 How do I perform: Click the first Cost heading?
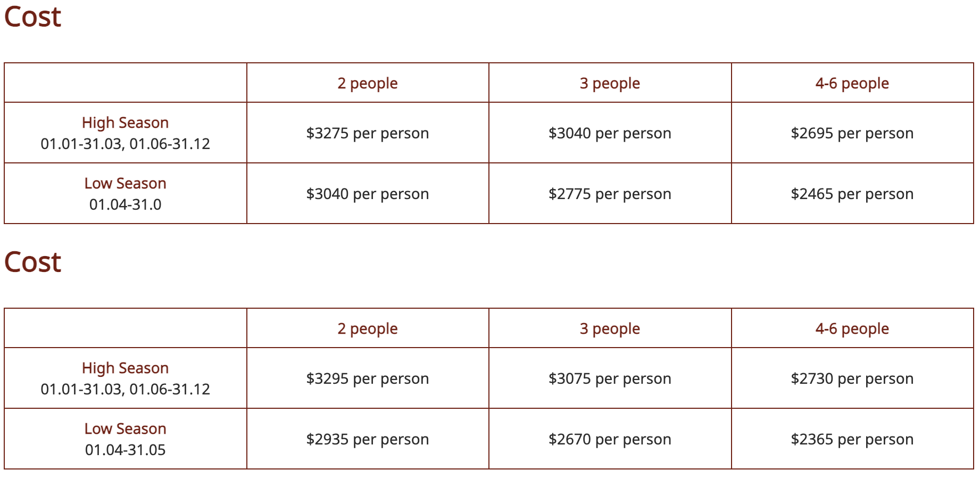(x=32, y=17)
